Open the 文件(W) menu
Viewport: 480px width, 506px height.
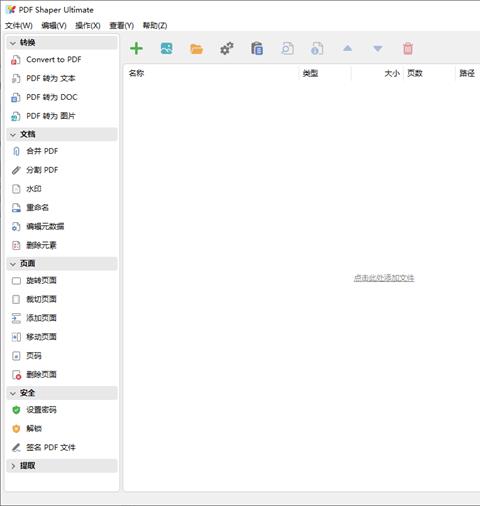19,26
